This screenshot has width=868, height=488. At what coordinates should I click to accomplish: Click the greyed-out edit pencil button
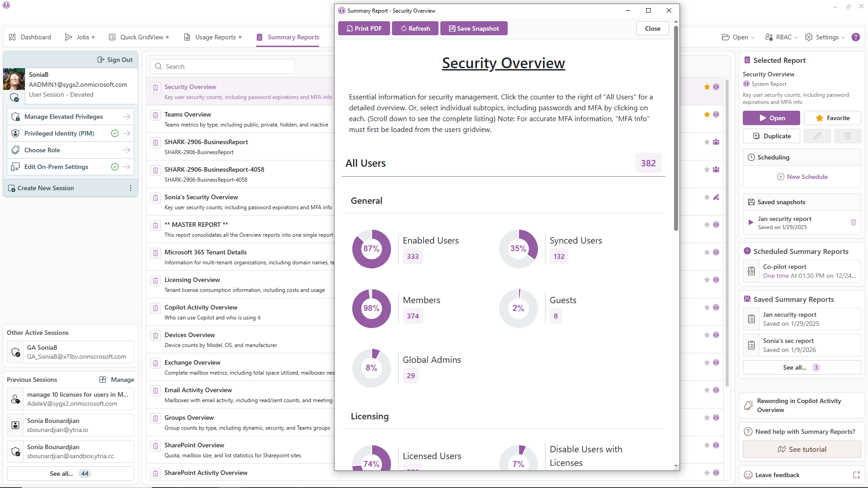pos(817,136)
